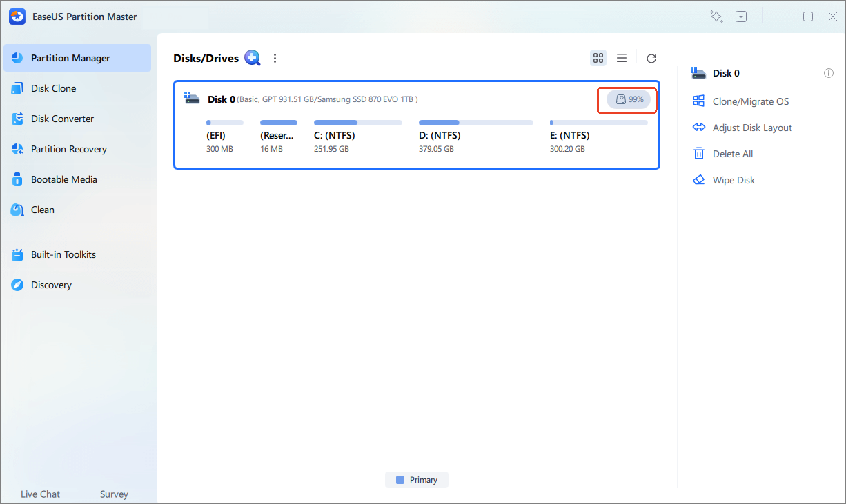Click the Discovery compass icon

17,285
